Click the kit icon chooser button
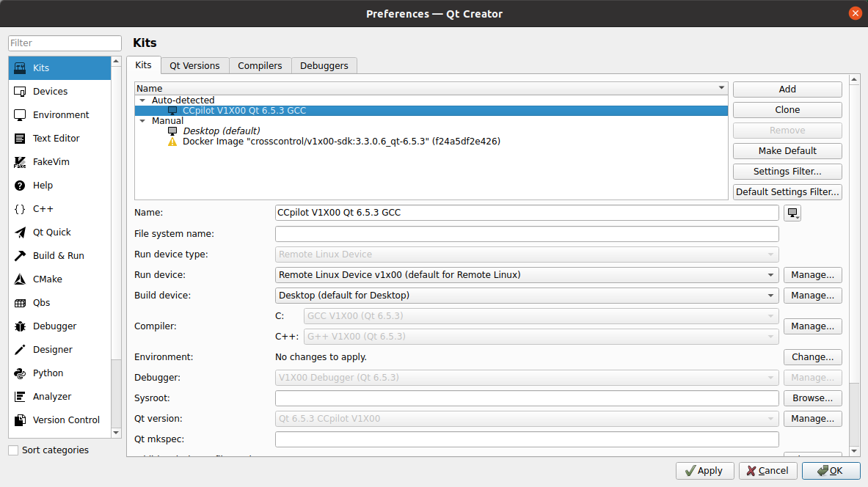 [x=792, y=213]
